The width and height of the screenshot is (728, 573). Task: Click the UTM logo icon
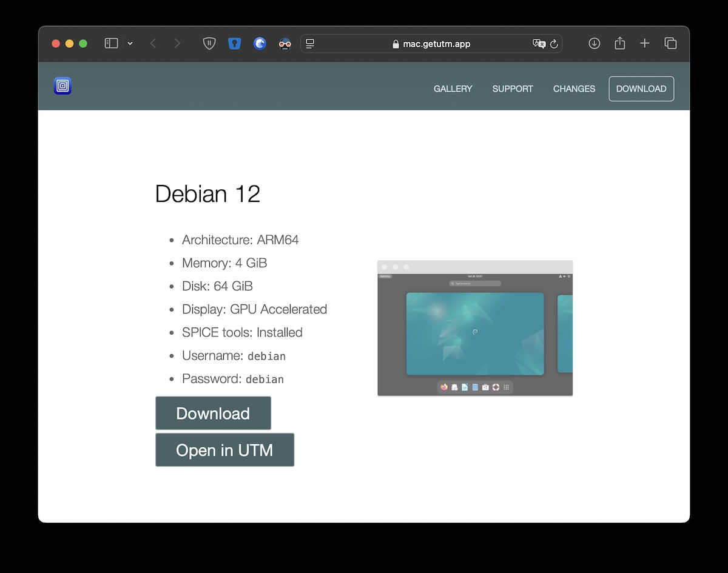click(62, 86)
